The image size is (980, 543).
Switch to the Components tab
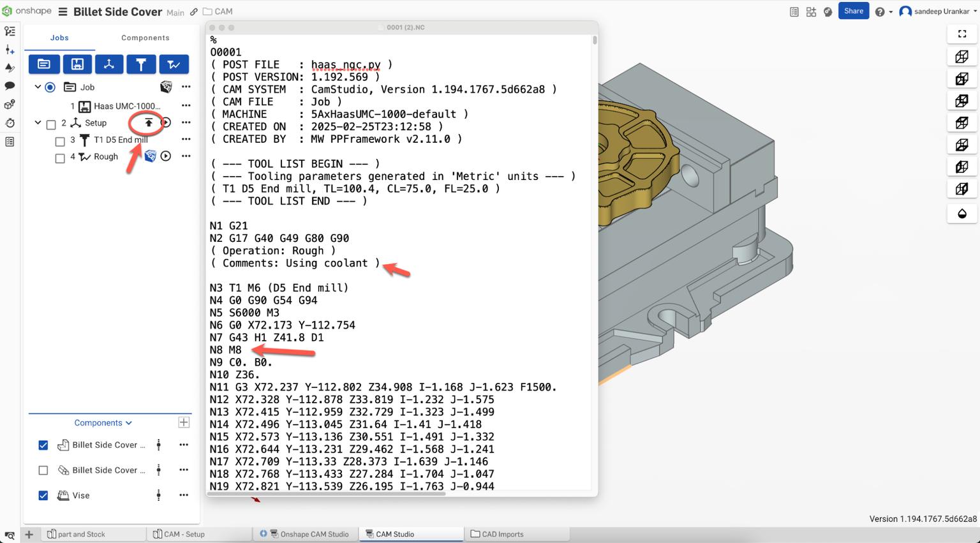coord(145,38)
